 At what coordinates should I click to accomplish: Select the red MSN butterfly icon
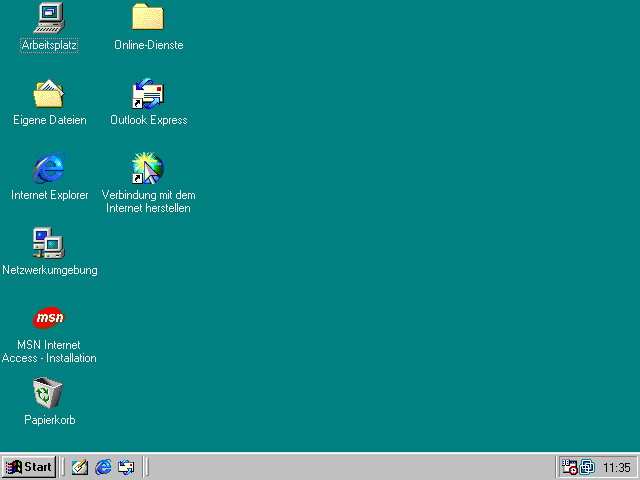click(x=49, y=318)
